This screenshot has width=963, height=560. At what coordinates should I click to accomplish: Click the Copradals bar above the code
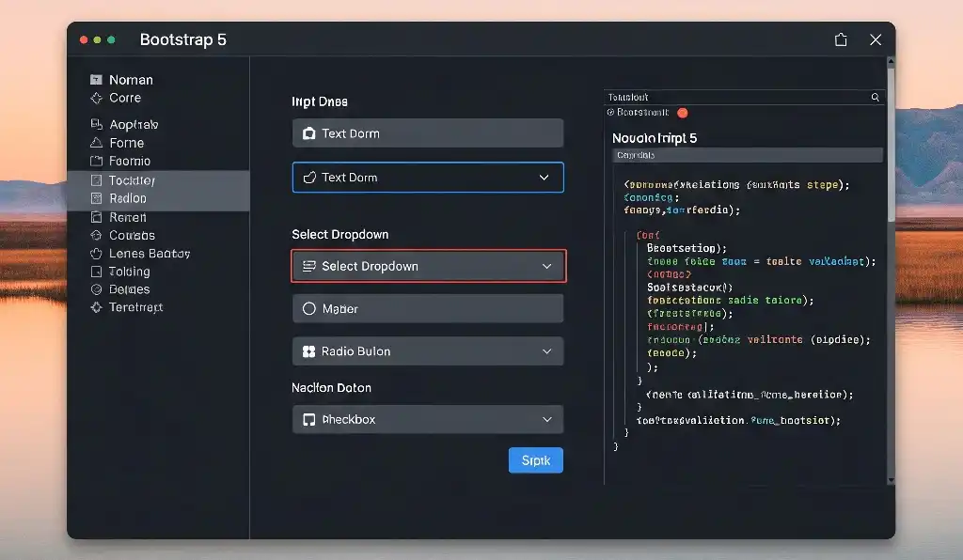pyautogui.click(x=748, y=155)
